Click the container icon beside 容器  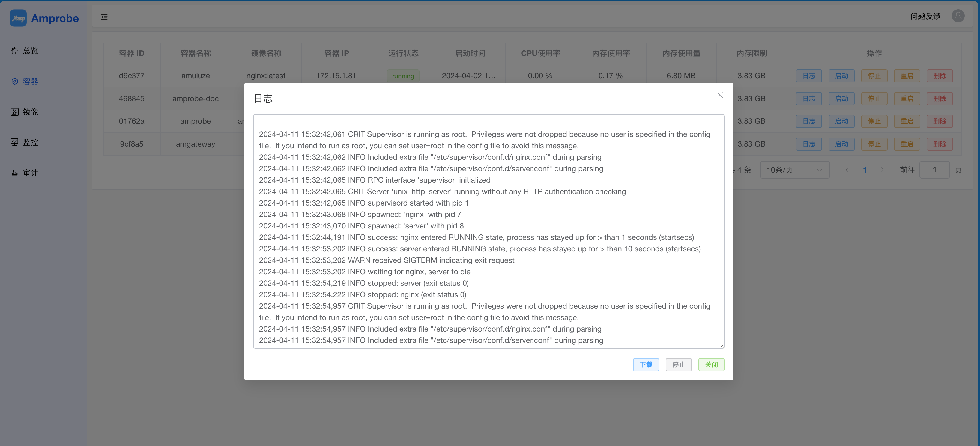(x=14, y=81)
